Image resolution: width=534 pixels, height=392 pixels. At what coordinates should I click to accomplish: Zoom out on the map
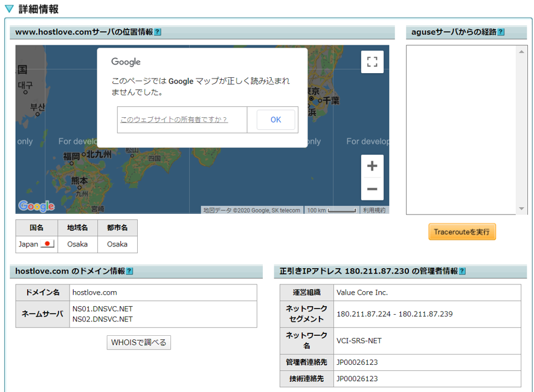tap(372, 188)
